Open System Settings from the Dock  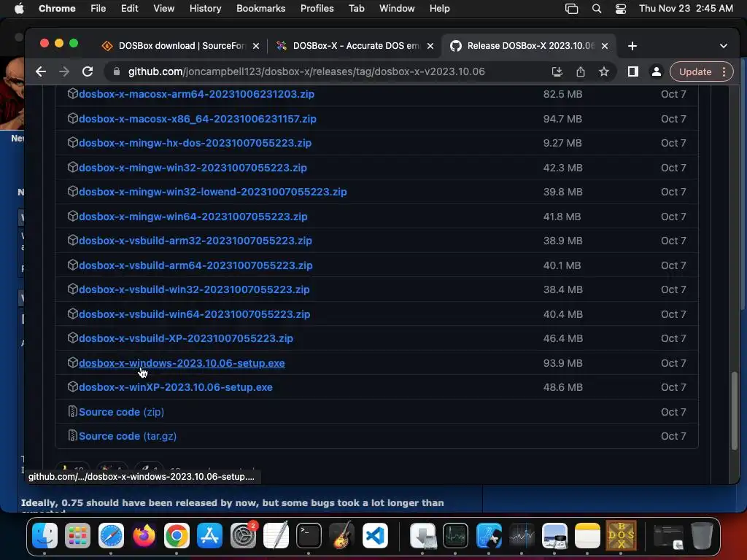point(244,536)
